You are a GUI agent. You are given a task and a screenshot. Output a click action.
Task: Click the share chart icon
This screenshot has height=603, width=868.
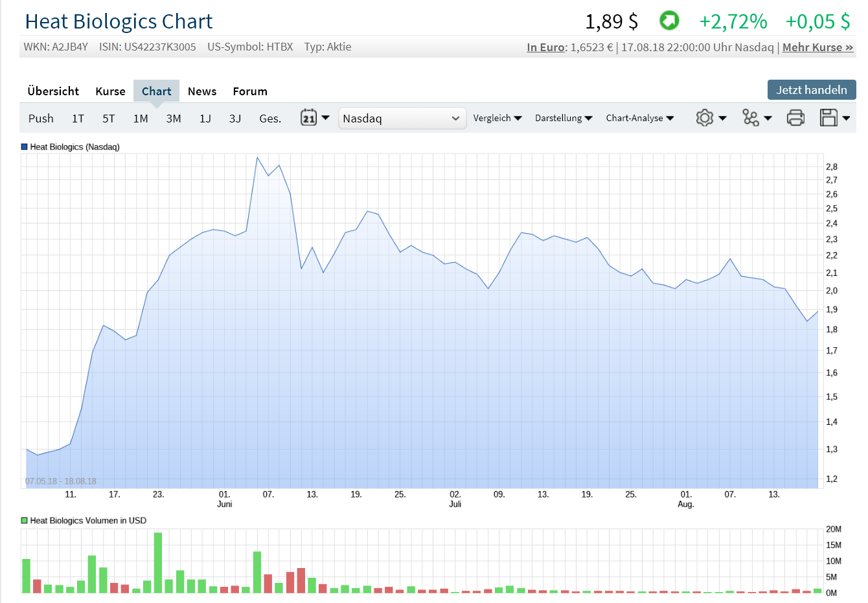[x=751, y=118]
